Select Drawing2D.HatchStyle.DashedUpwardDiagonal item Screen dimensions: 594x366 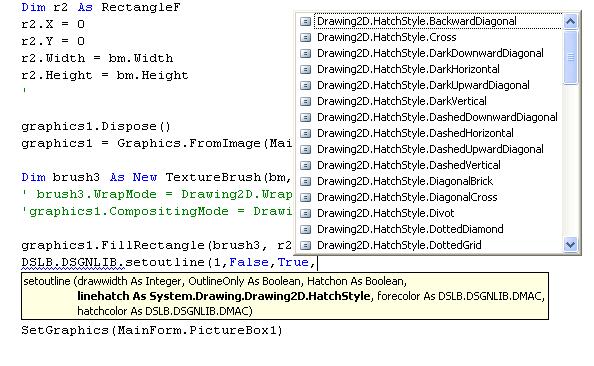(430, 149)
